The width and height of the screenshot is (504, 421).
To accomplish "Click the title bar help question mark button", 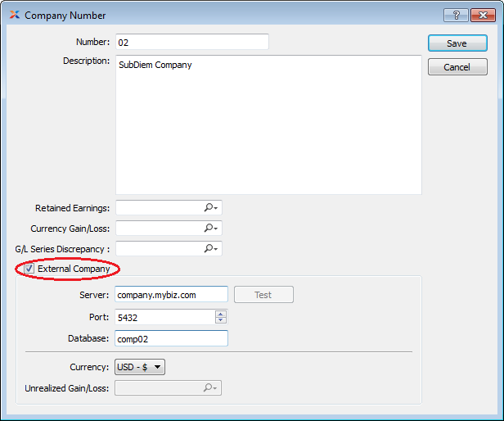I will (455, 16).
